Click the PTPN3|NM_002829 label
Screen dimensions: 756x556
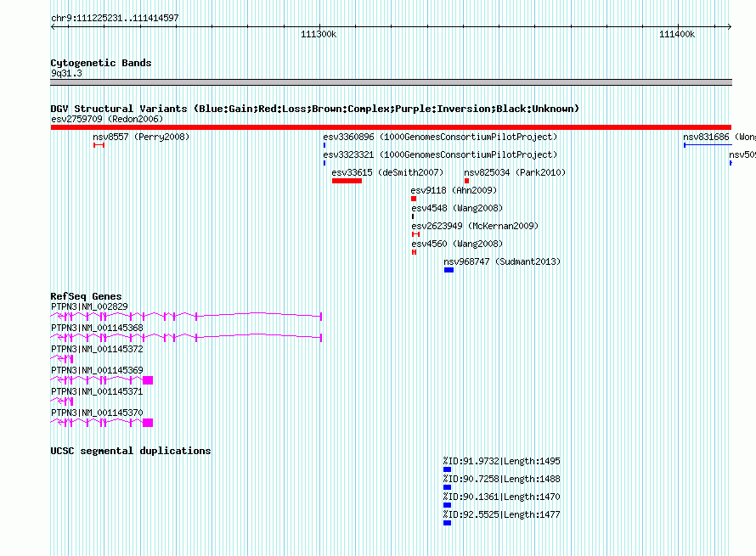coord(90,306)
